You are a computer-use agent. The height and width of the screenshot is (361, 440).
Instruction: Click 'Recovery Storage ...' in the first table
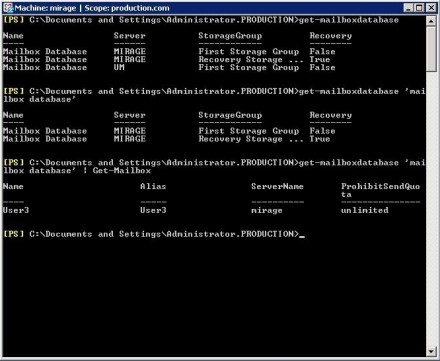251,60
